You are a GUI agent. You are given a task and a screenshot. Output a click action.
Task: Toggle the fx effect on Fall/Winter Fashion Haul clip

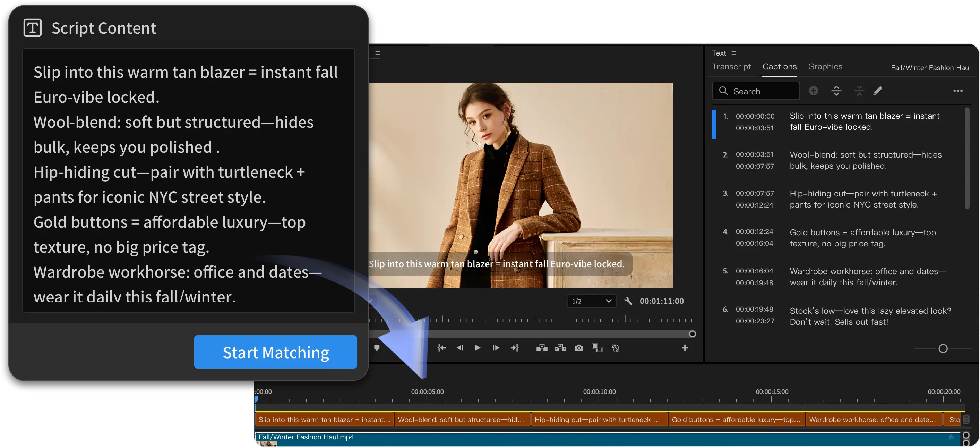(x=951, y=437)
